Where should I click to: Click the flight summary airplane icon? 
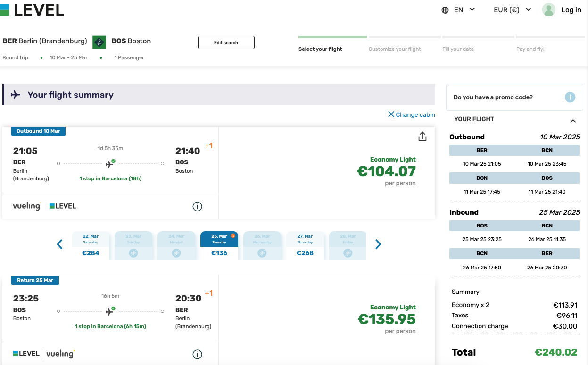coord(16,95)
